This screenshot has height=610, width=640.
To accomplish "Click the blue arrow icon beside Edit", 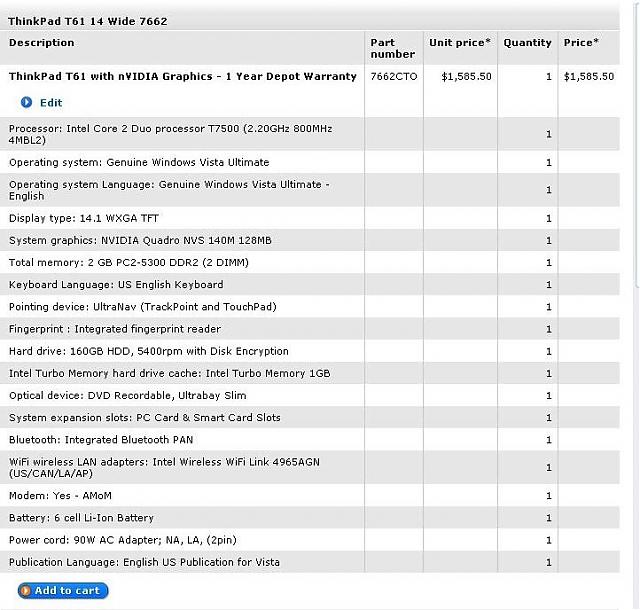I will 27,102.
